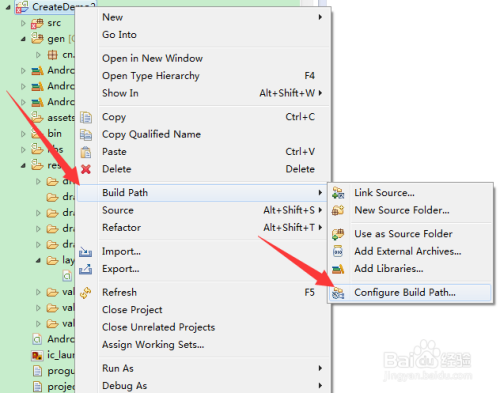Click the Refresh arrows icon
This screenshot has width=500, height=393.
[86, 293]
